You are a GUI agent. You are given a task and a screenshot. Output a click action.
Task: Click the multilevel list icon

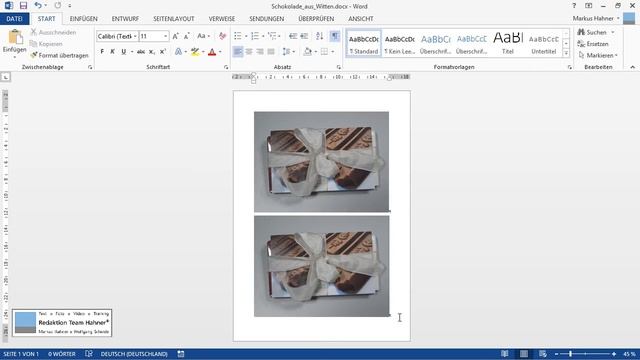pos(272,36)
